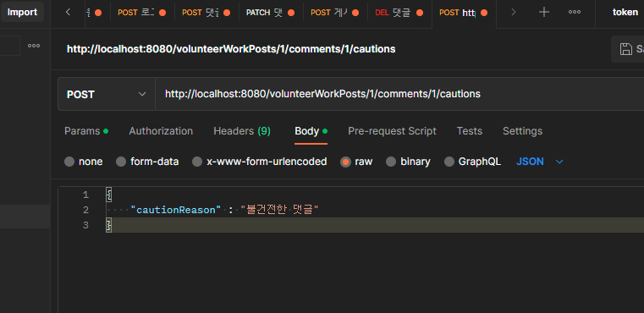Click the Import button

point(22,13)
